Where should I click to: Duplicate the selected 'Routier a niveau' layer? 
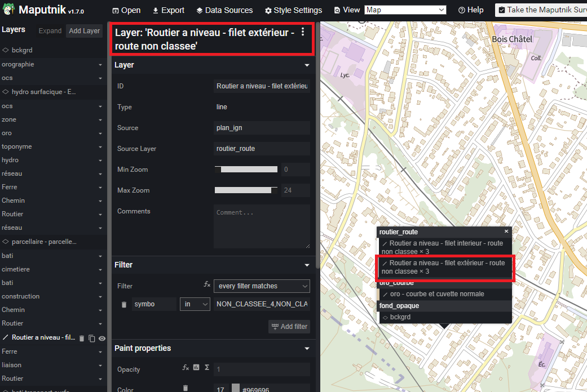(x=92, y=338)
